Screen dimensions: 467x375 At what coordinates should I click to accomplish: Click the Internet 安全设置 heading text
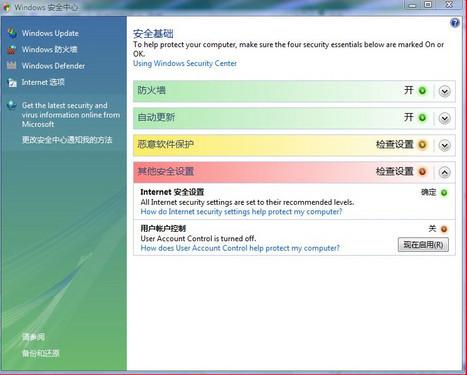click(x=172, y=192)
